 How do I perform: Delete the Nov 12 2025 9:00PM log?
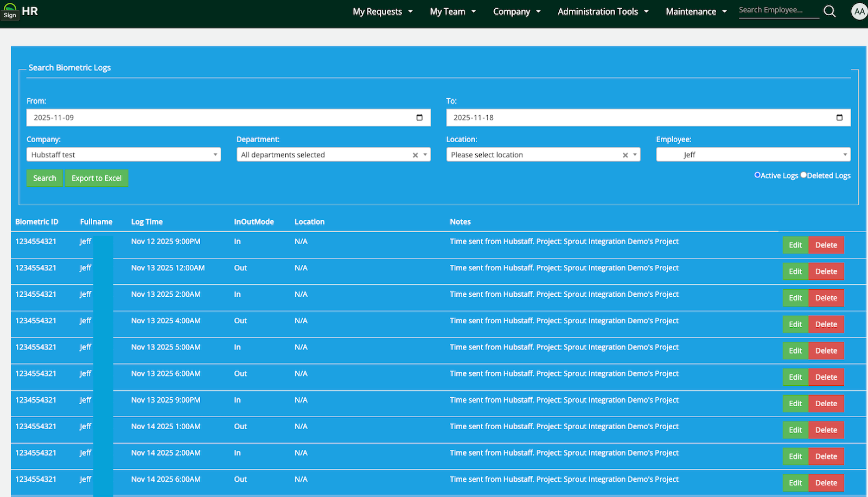click(826, 245)
